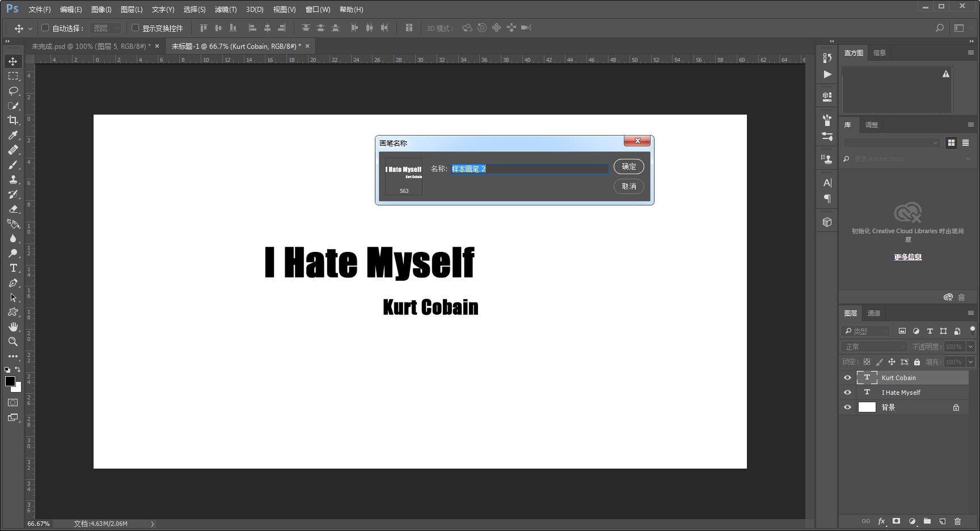Screen dimensions: 980x531
Task: Open the Libraries panel library dropdown
Action: tap(892, 143)
